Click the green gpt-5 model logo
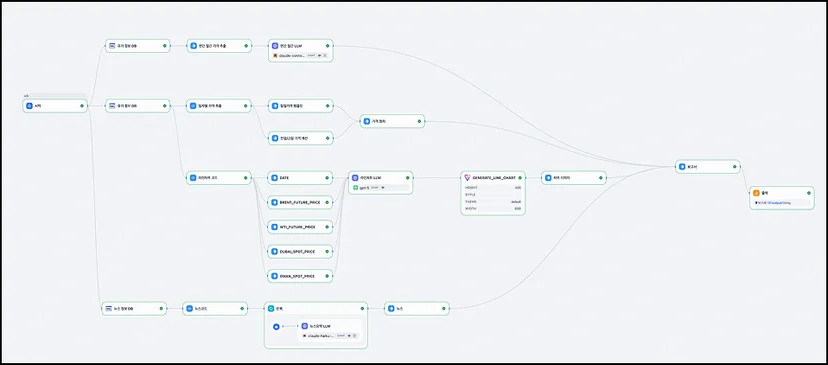Image resolution: width=828 pixels, height=365 pixels. 355,188
